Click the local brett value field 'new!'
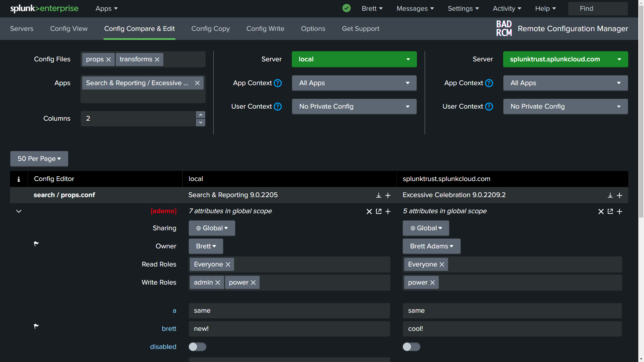Image resolution: width=644 pixels, height=362 pixels. tap(289, 329)
